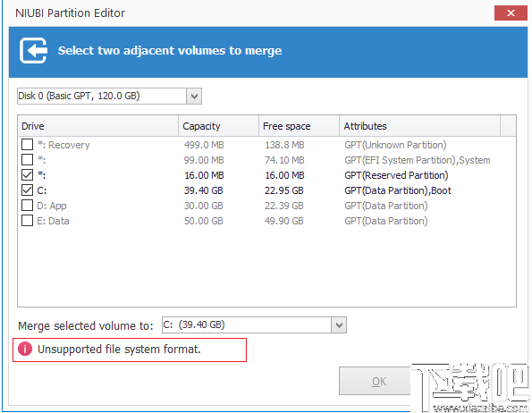The width and height of the screenshot is (532, 413).
Task: Click capacity value 99.00 MB
Action: pyautogui.click(x=204, y=160)
